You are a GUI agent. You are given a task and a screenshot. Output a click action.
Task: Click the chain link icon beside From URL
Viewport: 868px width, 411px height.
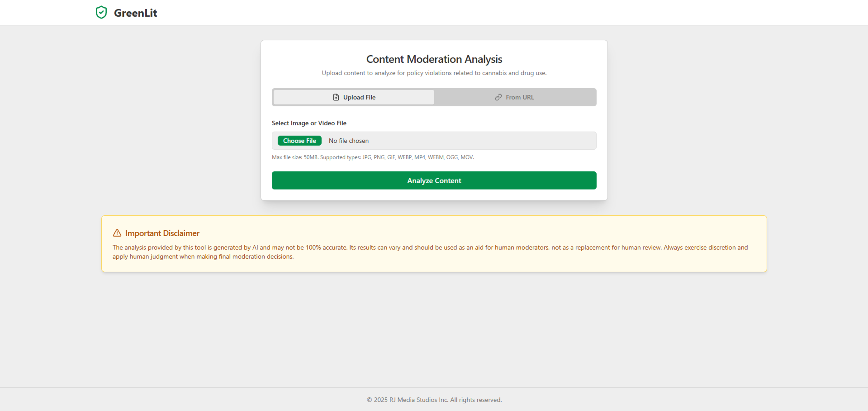pos(498,97)
